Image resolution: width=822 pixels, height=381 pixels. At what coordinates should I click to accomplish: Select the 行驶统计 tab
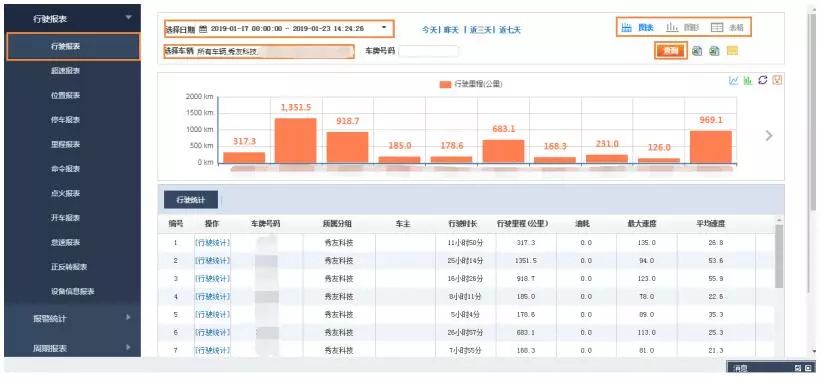point(191,200)
